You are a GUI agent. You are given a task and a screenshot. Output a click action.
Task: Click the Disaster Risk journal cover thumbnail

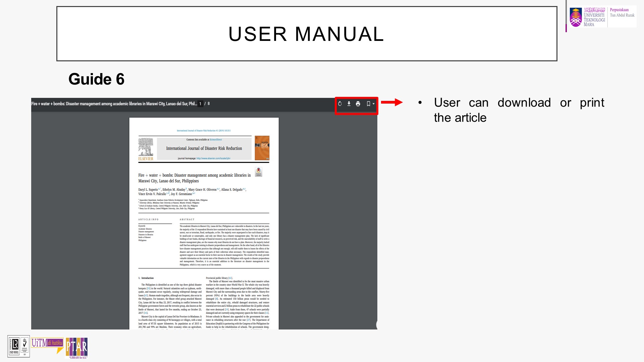[x=262, y=148]
